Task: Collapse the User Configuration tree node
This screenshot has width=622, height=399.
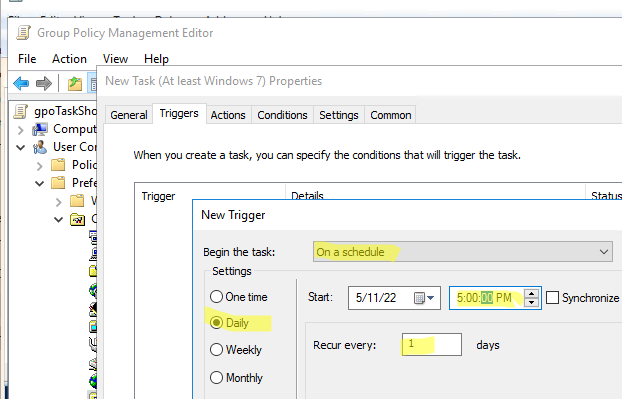Action: pyautogui.click(x=21, y=148)
